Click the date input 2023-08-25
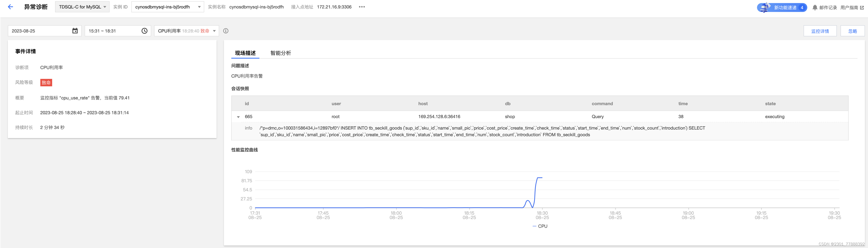This screenshot has width=868, height=248. tap(45, 31)
